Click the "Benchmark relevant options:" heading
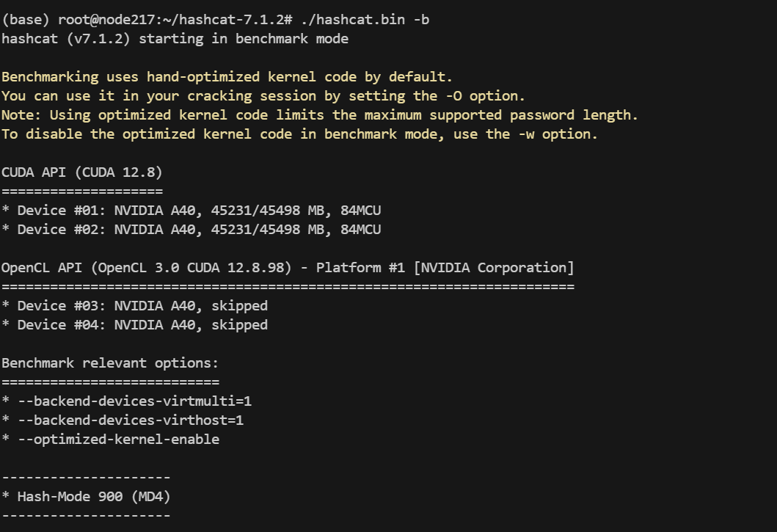Viewport: 777px width, 532px height. click(x=110, y=363)
